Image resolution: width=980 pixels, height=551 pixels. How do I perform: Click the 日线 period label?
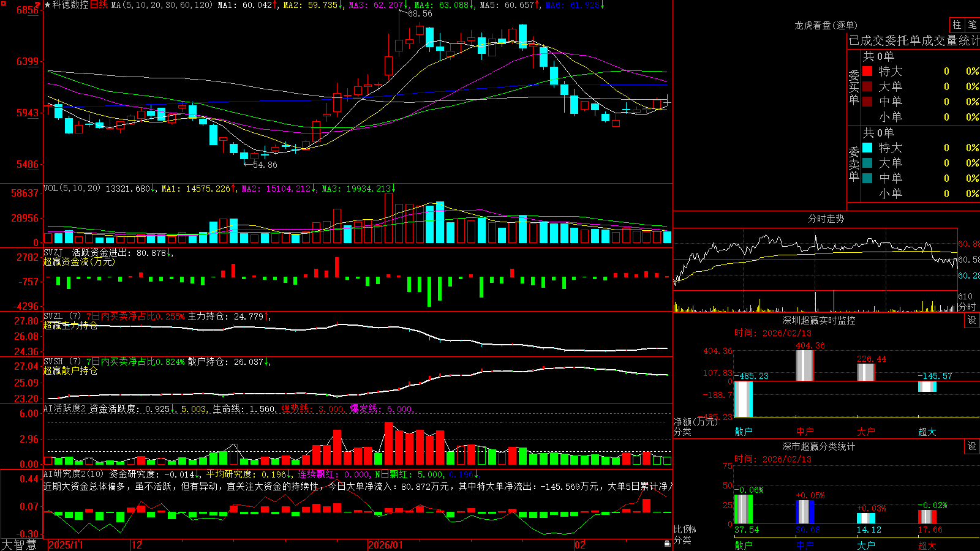tap(99, 5)
